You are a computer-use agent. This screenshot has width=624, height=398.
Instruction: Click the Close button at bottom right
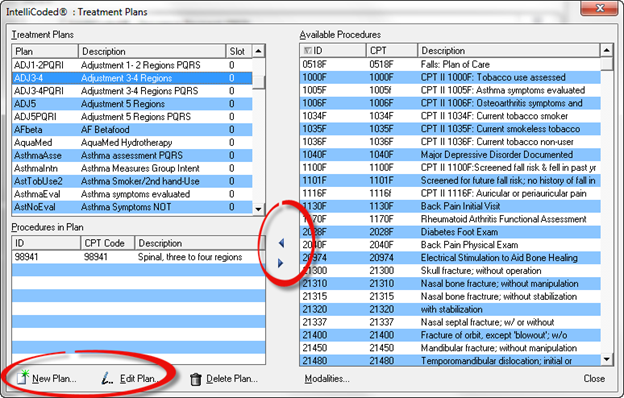[x=594, y=378]
